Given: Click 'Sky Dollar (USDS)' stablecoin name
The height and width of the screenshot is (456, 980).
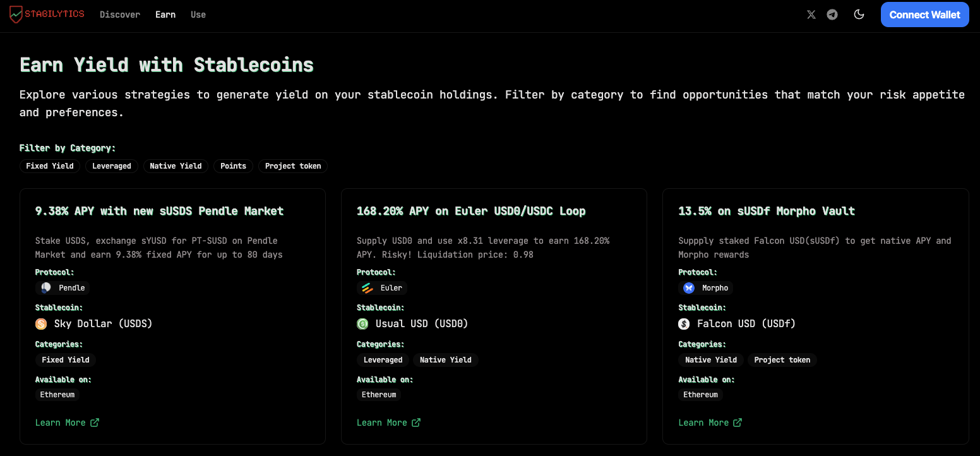Looking at the screenshot, I should (x=104, y=324).
